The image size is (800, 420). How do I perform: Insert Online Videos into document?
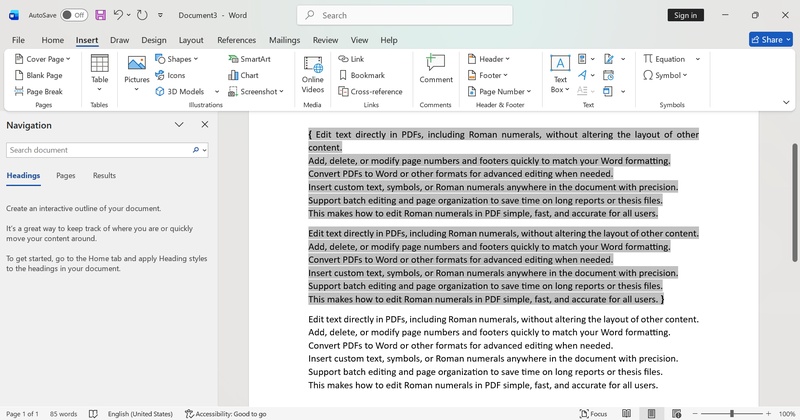click(x=313, y=72)
